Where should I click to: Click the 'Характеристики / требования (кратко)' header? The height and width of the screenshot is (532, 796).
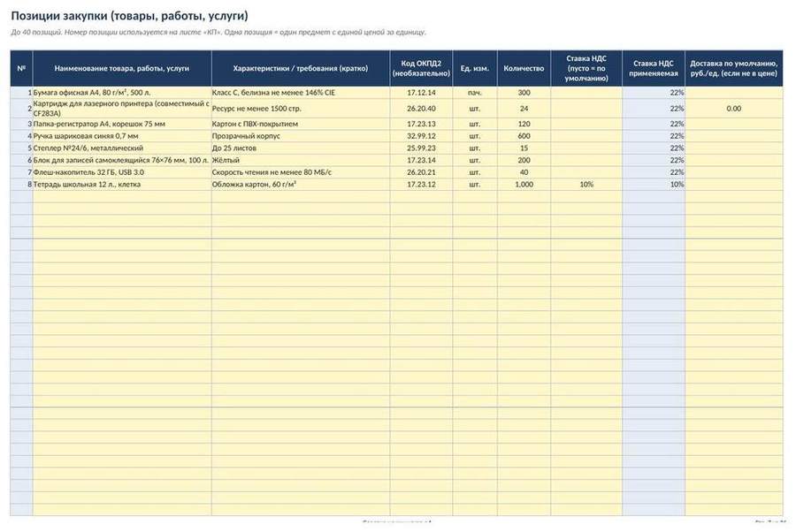[x=301, y=68]
